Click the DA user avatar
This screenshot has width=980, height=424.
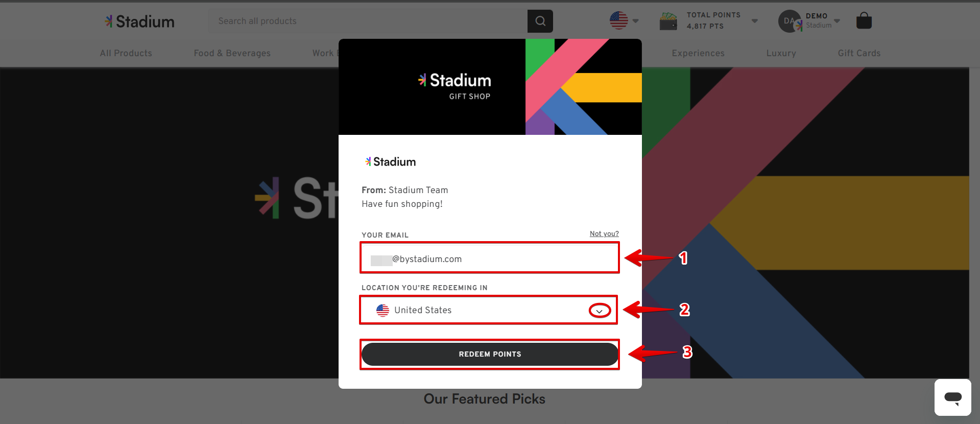(789, 21)
